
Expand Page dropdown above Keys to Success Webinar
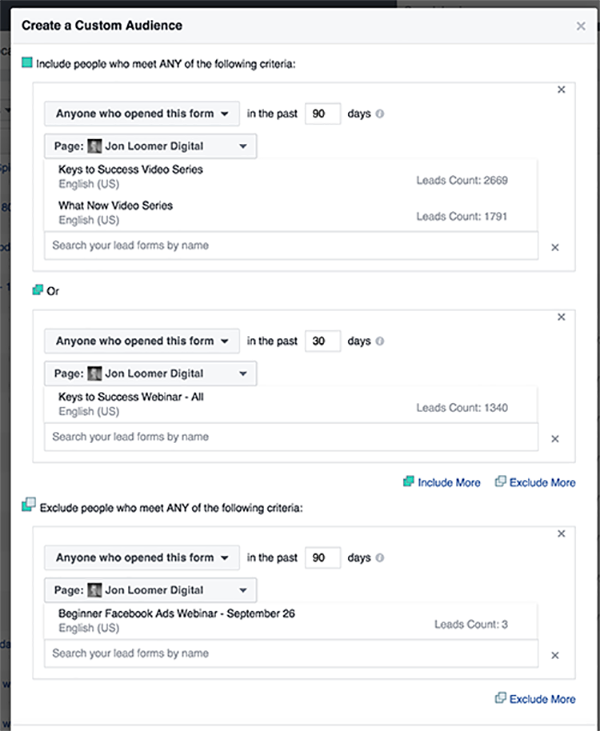click(x=150, y=374)
